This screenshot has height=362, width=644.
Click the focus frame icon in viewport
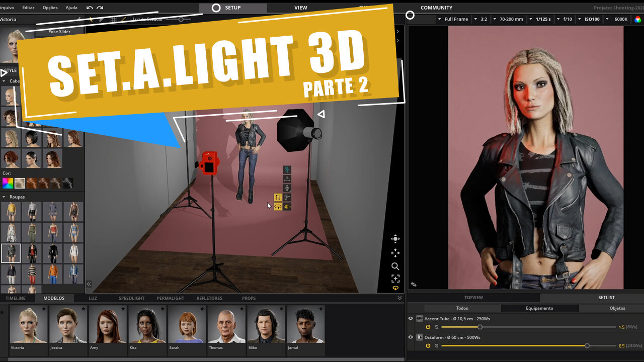[395, 279]
